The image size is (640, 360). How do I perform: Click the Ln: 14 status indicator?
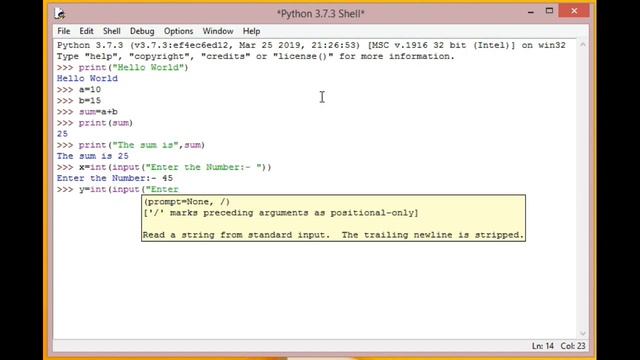(542, 346)
